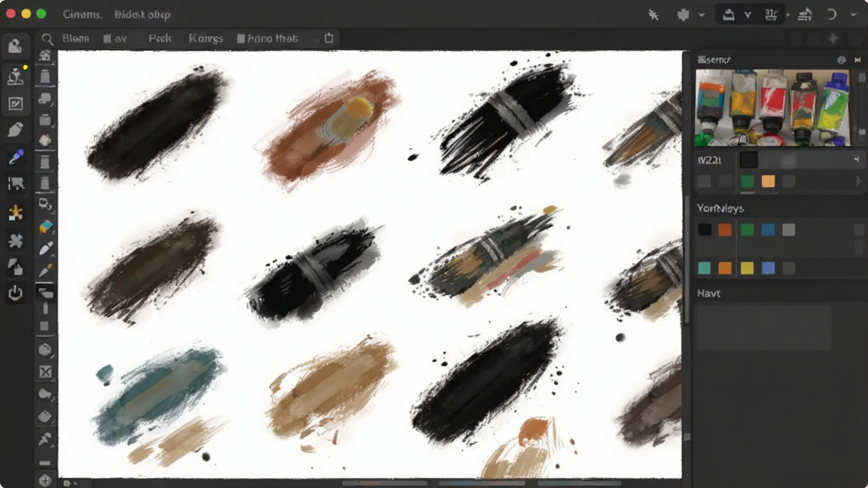The width and height of the screenshot is (868, 488).
Task: Click the paint tubes reference thumbnail
Action: (x=772, y=108)
